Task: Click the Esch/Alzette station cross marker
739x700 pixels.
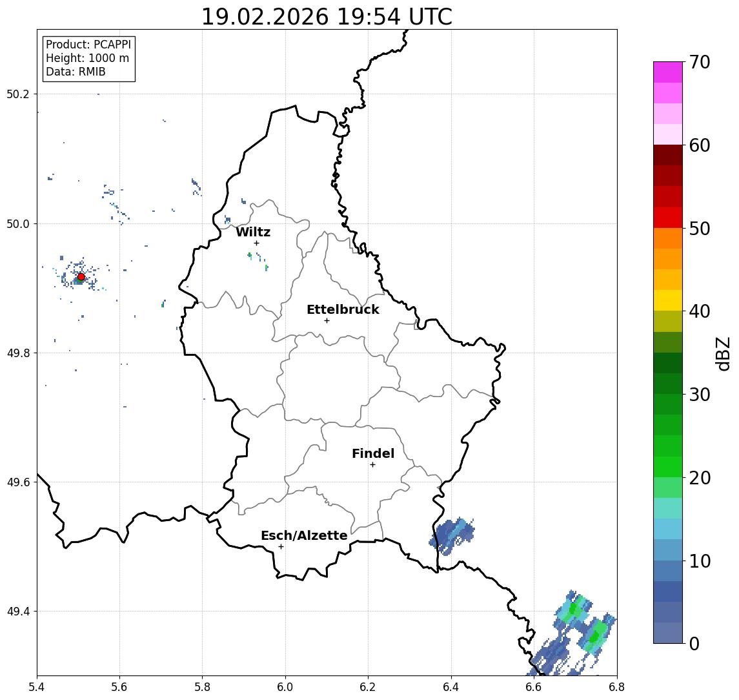Action: click(x=281, y=547)
